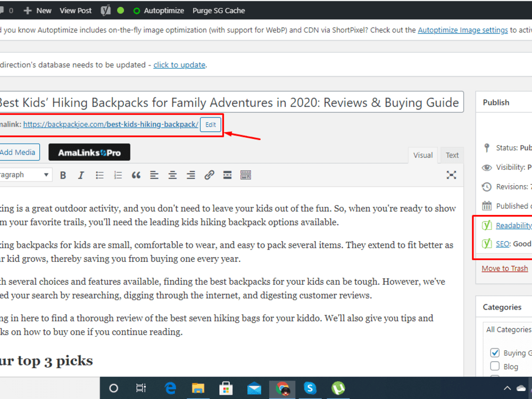Click the OneDrive cloud tray icon

click(x=521, y=388)
